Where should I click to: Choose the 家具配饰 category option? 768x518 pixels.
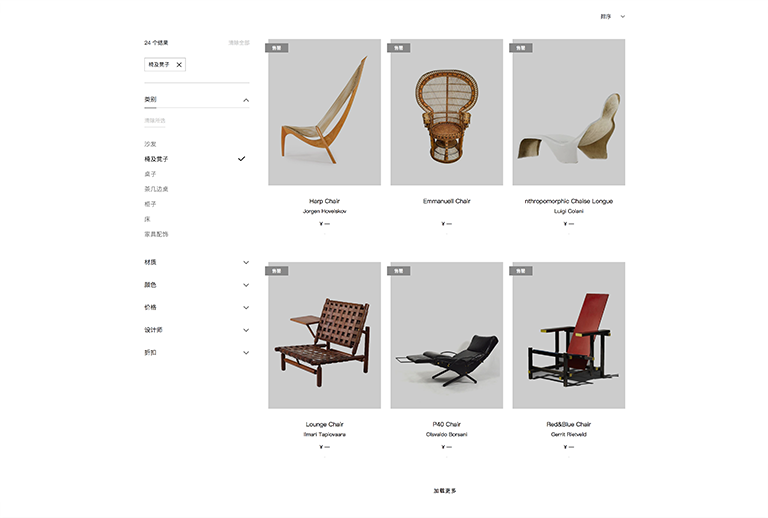point(156,234)
